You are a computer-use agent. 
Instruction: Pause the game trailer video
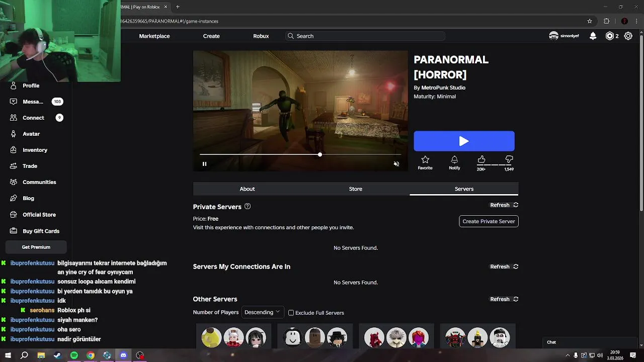204,164
